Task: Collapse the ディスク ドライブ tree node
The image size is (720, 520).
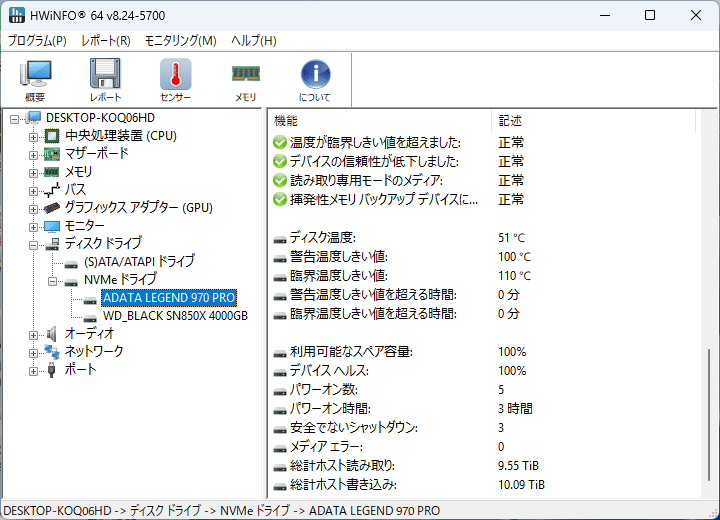Action: 34,244
